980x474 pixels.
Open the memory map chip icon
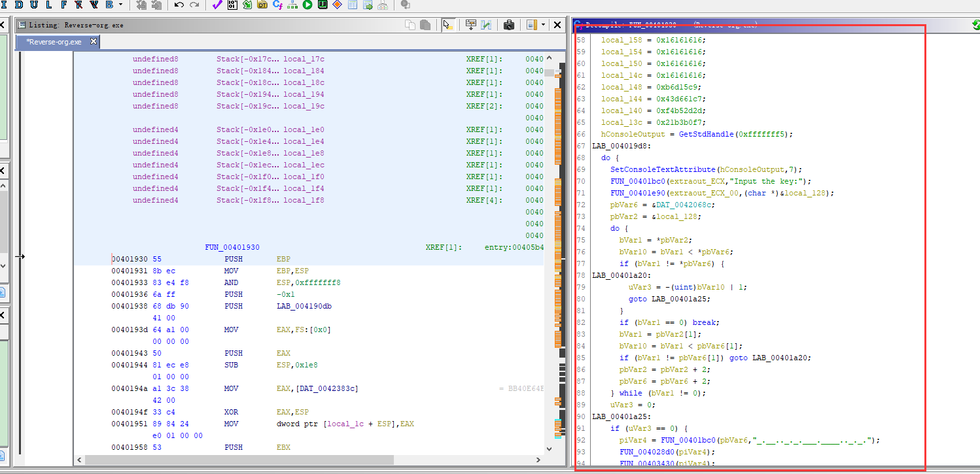tap(323, 5)
